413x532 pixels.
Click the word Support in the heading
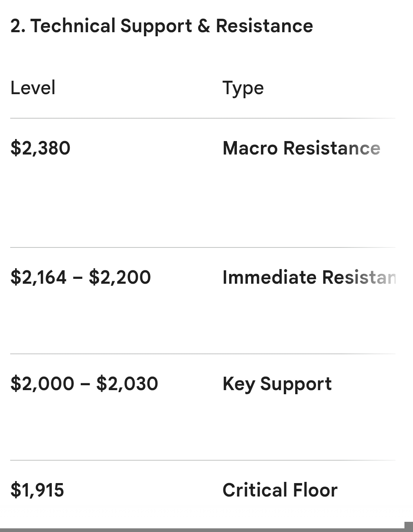(x=156, y=26)
